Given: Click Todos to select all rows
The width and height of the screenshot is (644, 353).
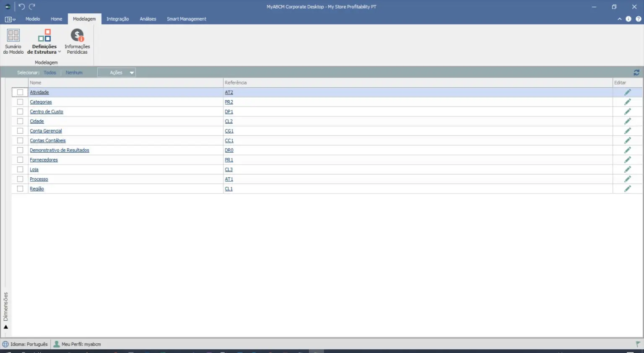Looking at the screenshot, I should [50, 73].
